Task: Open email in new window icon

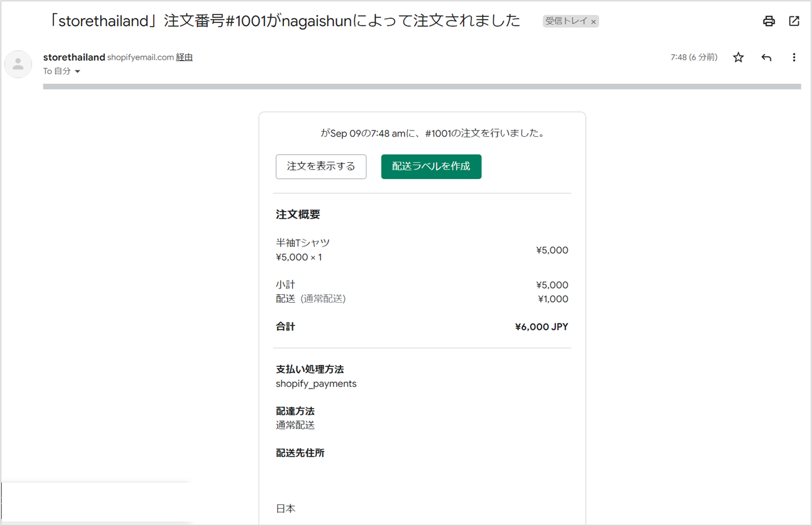Action: coord(794,21)
